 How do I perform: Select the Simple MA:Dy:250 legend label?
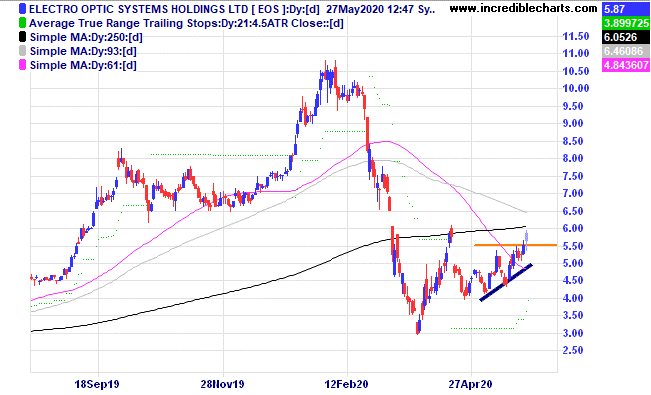pos(86,37)
